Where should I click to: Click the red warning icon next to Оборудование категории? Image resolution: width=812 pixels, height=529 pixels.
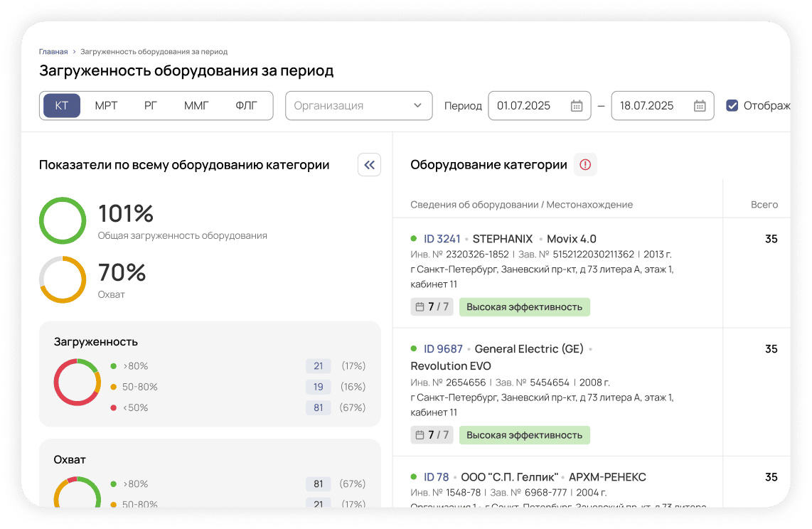(x=585, y=164)
